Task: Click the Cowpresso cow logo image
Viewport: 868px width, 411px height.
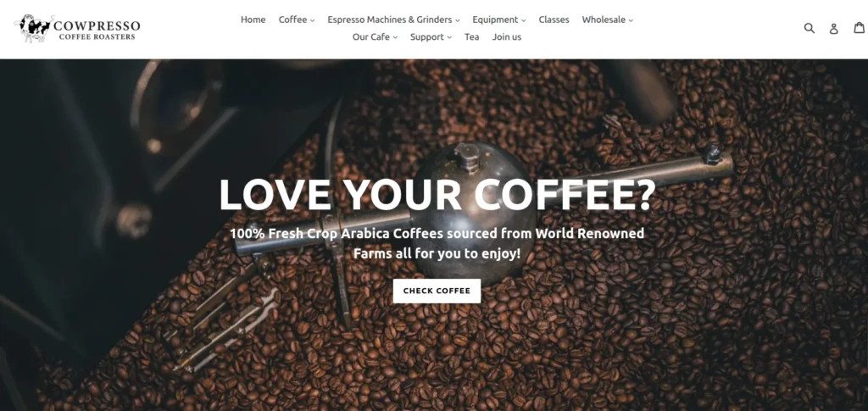Action: pyautogui.click(x=34, y=29)
